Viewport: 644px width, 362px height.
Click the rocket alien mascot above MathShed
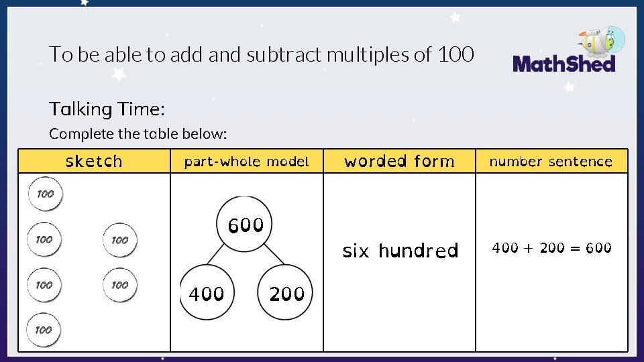602,42
